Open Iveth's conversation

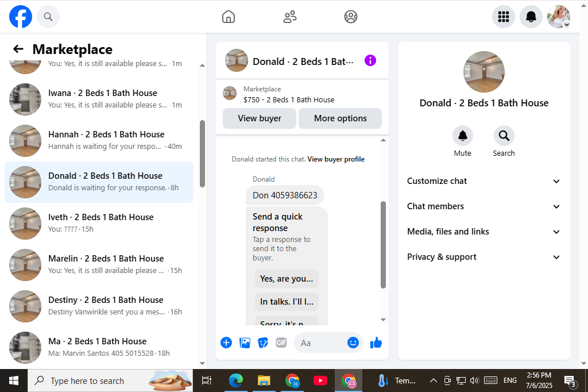[x=99, y=224]
